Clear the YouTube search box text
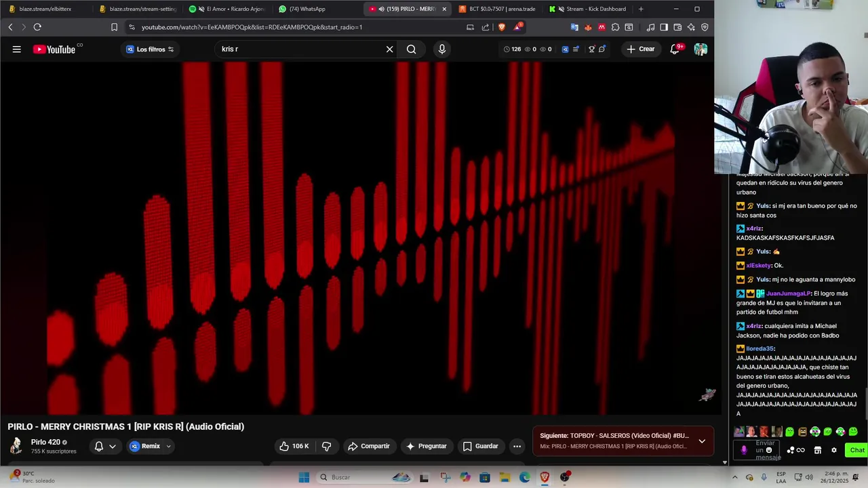Screen dimensions: 868x488 [389, 49]
